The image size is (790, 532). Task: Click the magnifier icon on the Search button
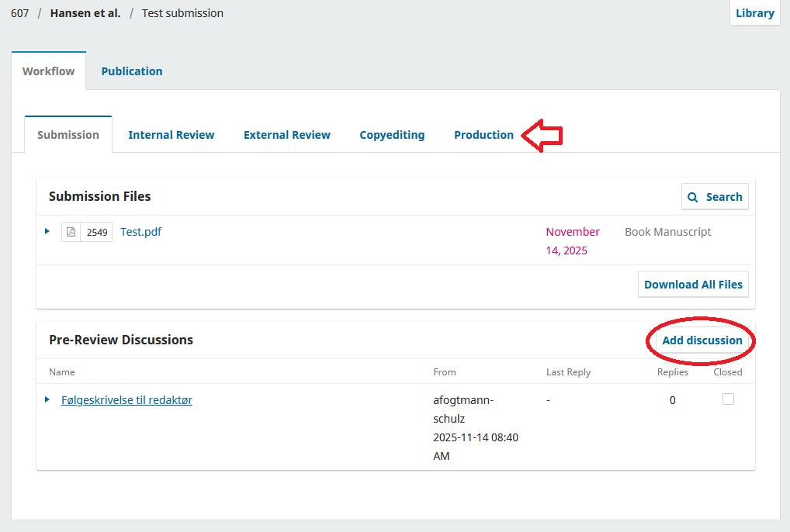coord(693,196)
